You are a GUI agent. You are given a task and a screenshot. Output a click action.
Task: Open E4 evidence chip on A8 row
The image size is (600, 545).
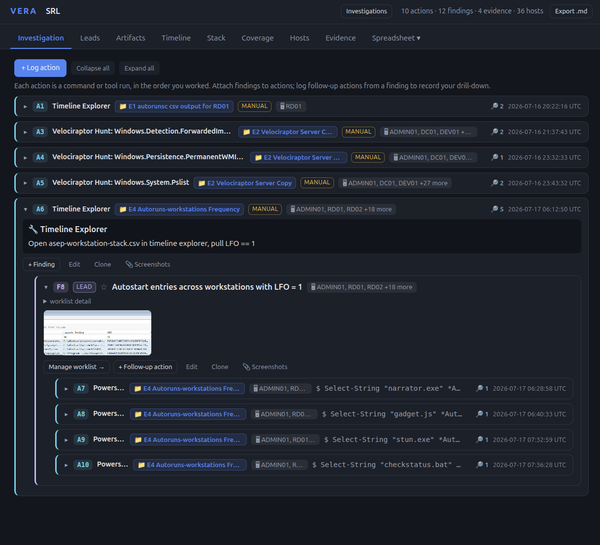(188, 414)
